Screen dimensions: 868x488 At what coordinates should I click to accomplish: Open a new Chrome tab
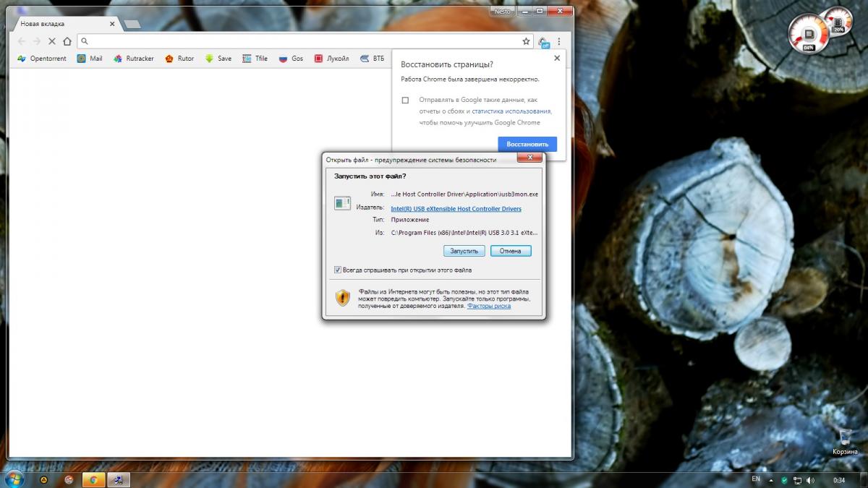[132, 24]
